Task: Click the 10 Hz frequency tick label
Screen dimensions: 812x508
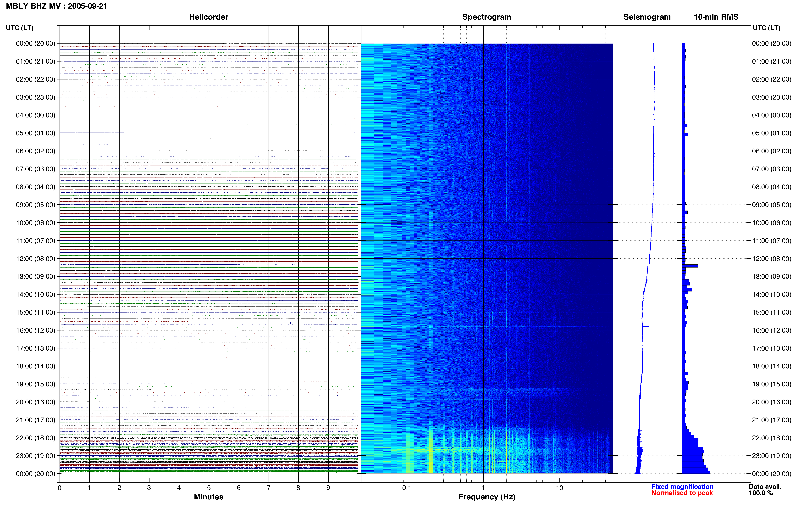Action: click(x=559, y=488)
